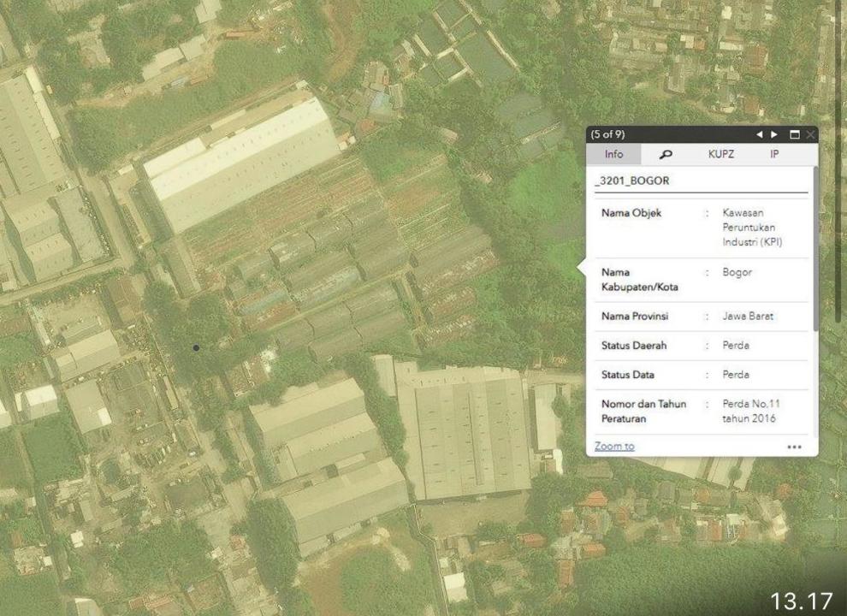Click the Zoom to link

(x=614, y=447)
